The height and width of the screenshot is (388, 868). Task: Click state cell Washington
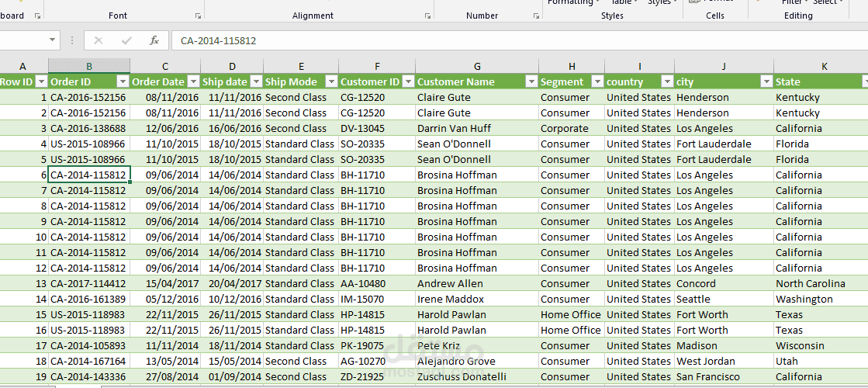tap(821, 299)
